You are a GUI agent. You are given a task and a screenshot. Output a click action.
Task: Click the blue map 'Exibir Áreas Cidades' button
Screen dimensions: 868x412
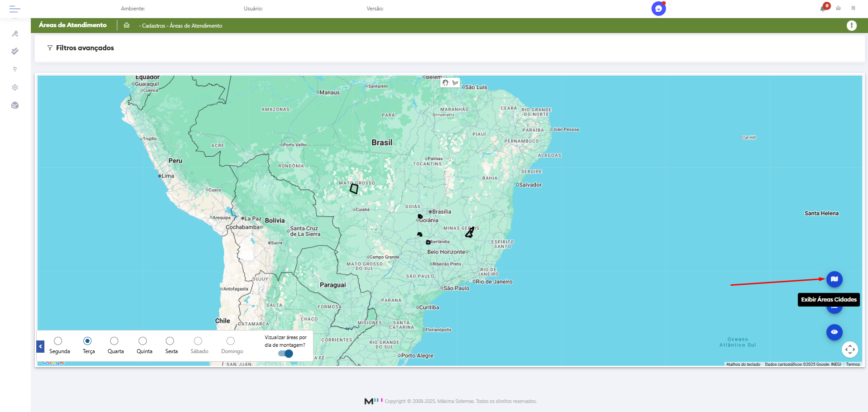pos(834,279)
